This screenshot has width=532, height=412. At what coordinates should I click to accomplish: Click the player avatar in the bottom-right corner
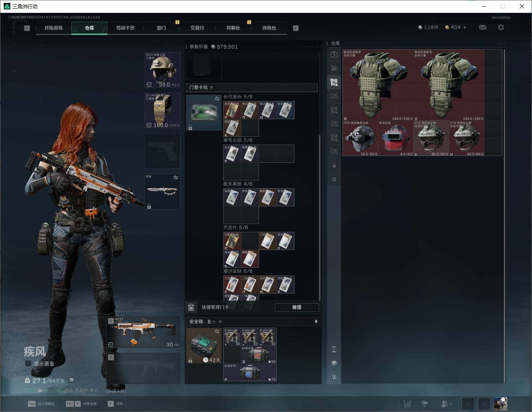click(x=500, y=404)
